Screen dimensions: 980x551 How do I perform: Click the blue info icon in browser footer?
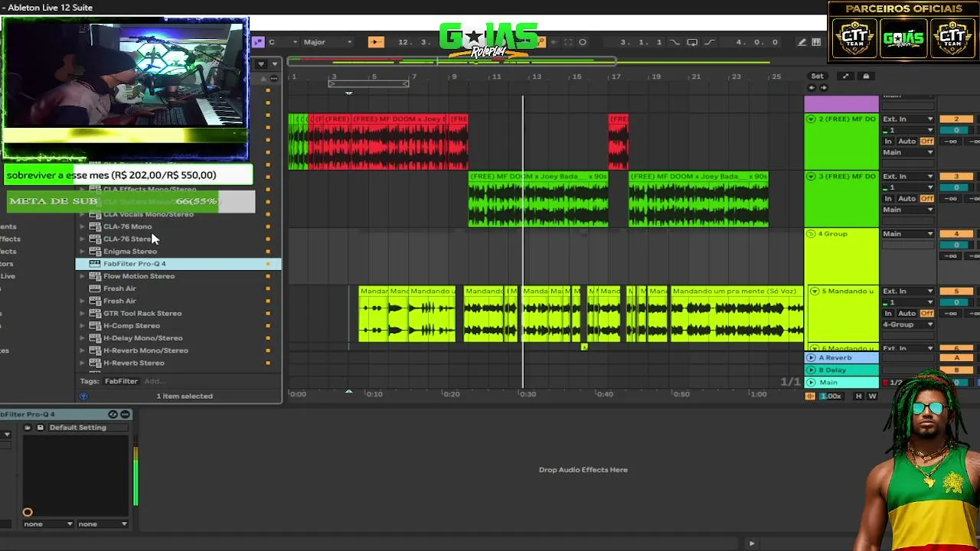(83, 396)
